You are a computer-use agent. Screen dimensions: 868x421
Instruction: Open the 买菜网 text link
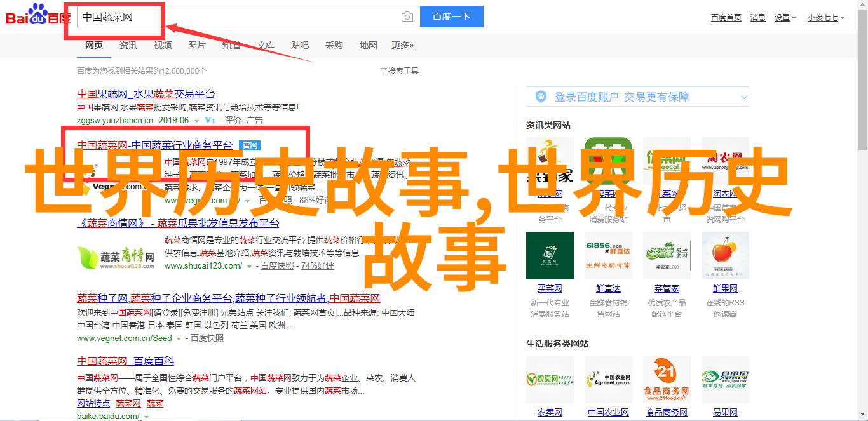[x=550, y=289]
